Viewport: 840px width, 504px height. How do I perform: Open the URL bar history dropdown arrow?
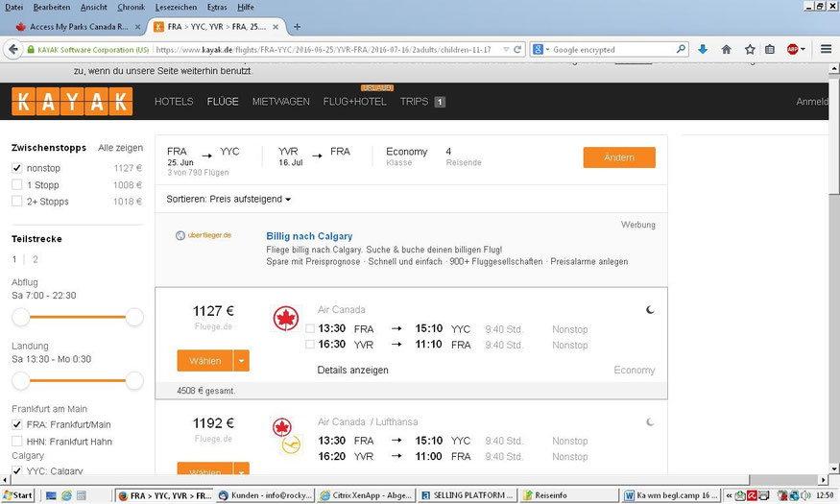pyautogui.click(x=506, y=49)
